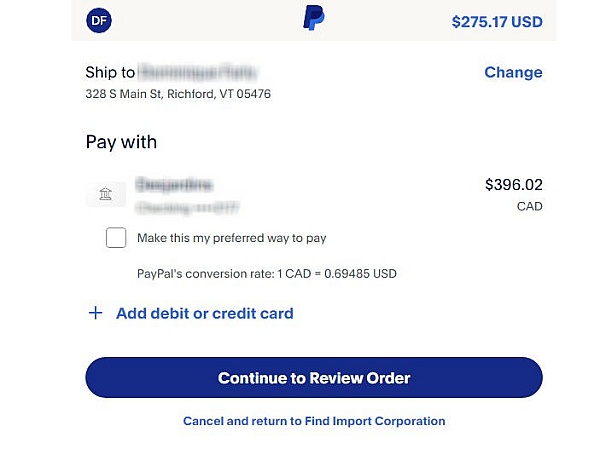This screenshot has height=449, width=600.
Task: Continue to Review Order
Action: 314,378
